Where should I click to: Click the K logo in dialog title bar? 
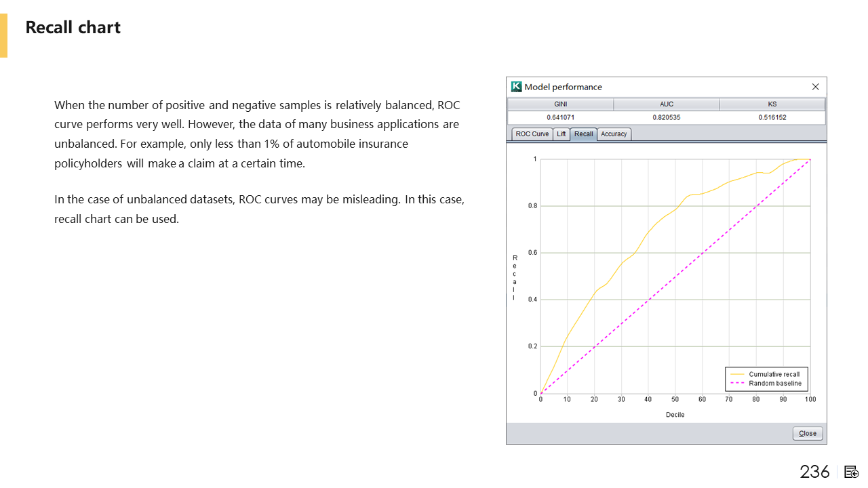click(517, 87)
